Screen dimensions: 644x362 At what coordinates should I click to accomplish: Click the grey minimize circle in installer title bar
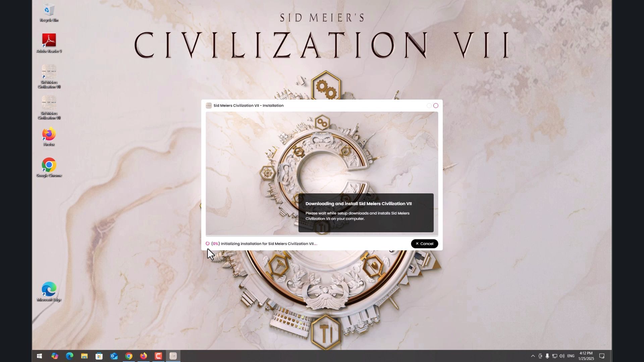429,106
